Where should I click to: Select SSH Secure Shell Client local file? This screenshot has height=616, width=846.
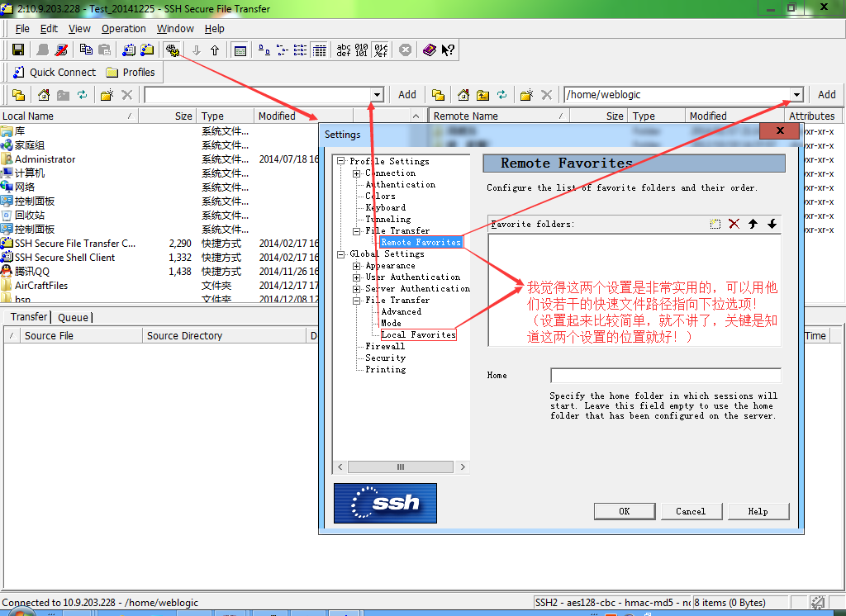64,258
